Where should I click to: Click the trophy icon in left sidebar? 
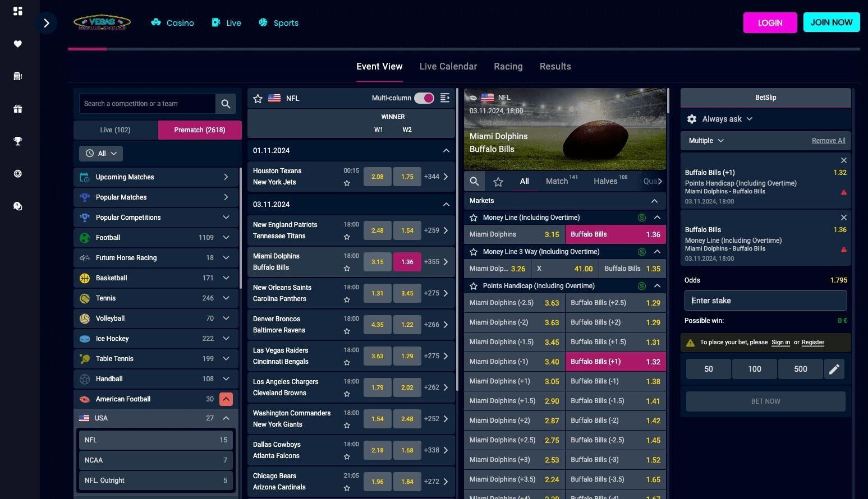coord(18,141)
